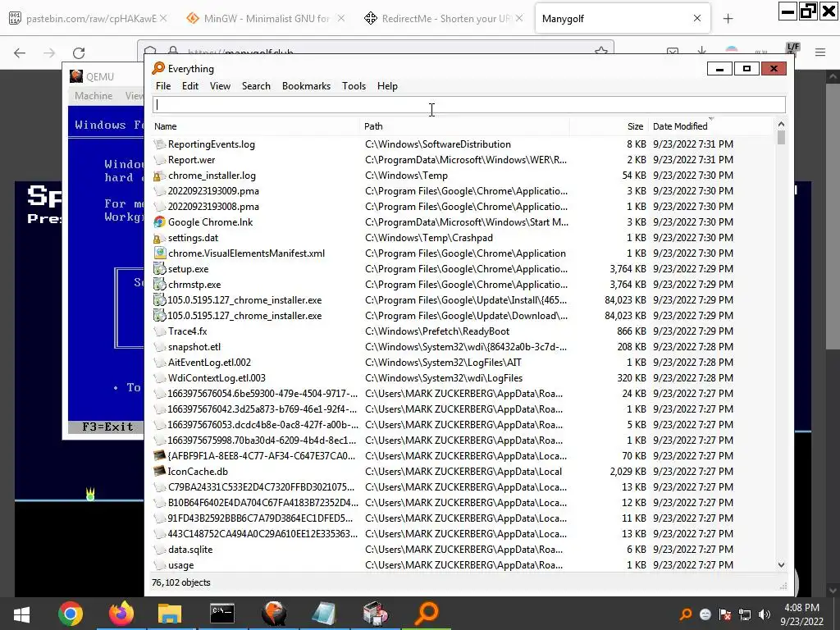Open the Tools menu in Everything
The width and height of the screenshot is (840, 630).
click(x=354, y=86)
